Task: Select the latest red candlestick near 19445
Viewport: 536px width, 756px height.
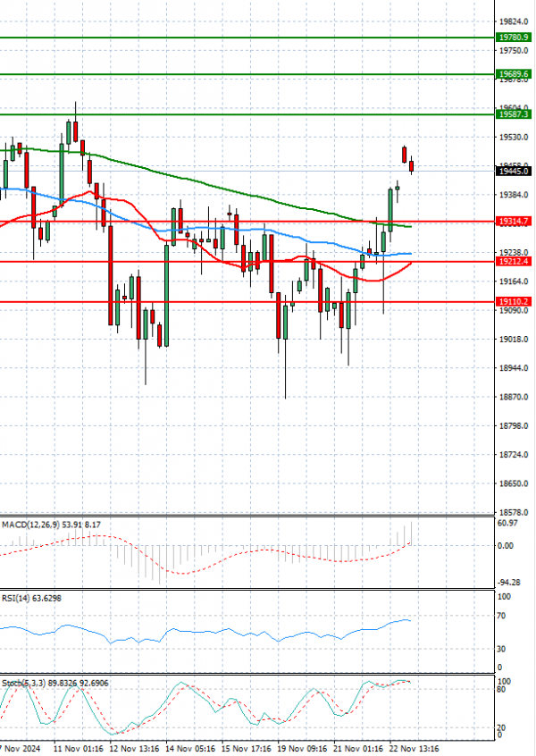Action: (412, 166)
